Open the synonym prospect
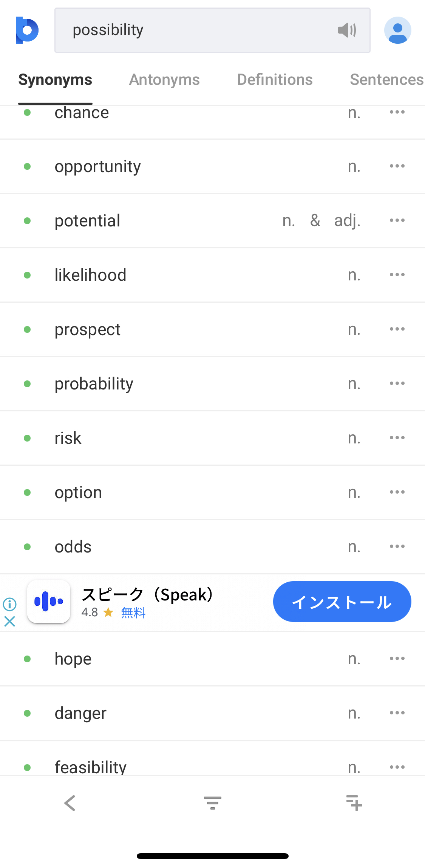 pos(88,329)
